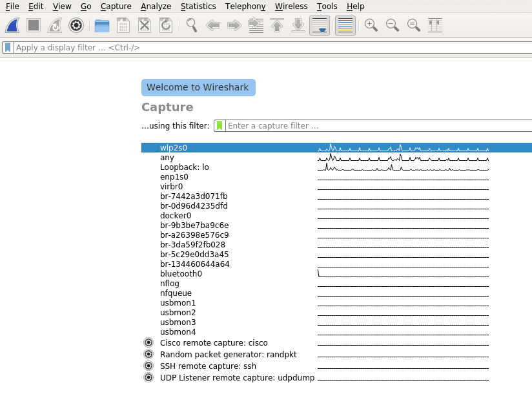Open the Go menu
This screenshot has width=532, height=418.
click(x=86, y=6)
